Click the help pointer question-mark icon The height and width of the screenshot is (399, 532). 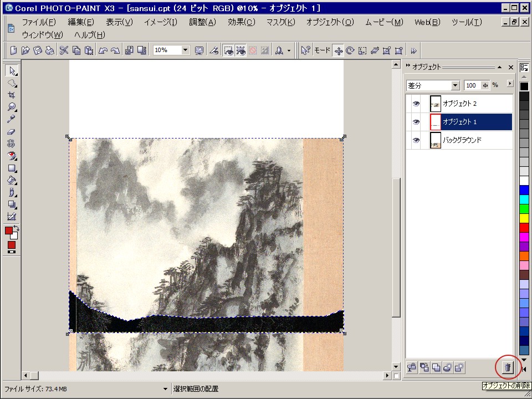point(305,50)
